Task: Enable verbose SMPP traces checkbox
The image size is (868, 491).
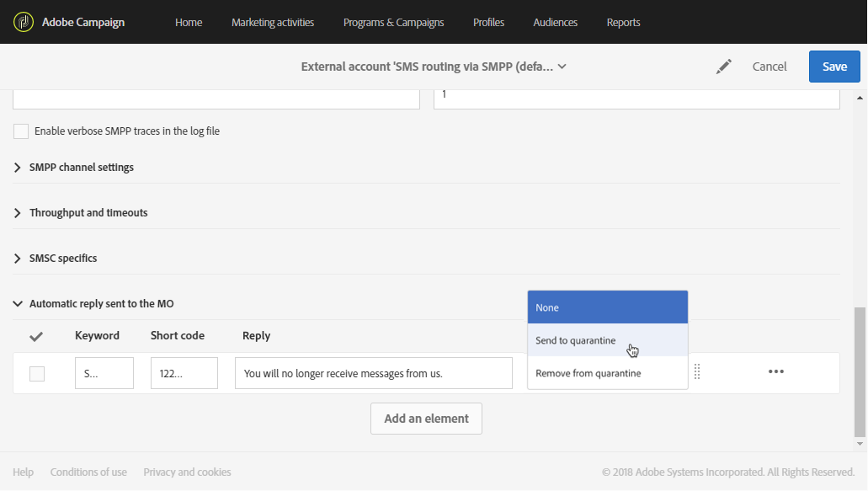Action: (21, 131)
